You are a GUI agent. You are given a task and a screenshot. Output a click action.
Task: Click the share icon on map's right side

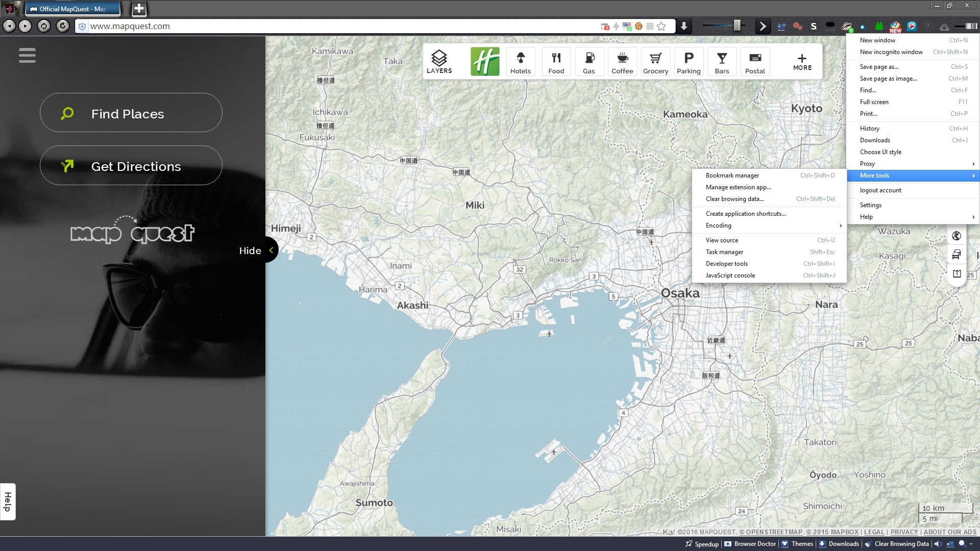[x=957, y=274]
